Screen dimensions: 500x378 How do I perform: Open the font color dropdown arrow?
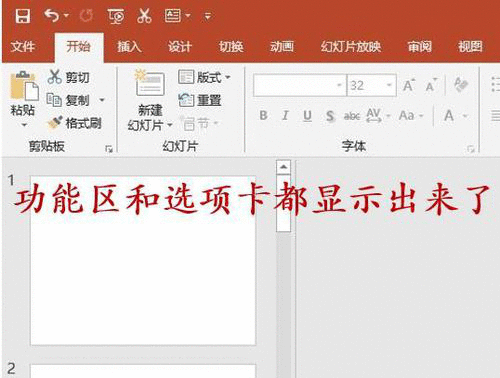[465, 116]
